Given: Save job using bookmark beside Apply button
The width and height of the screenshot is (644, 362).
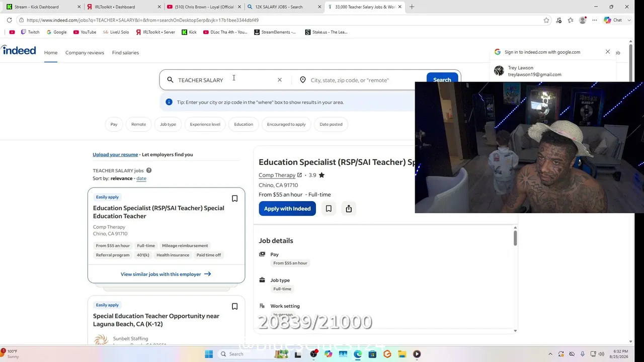Looking at the screenshot, I should (329, 209).
